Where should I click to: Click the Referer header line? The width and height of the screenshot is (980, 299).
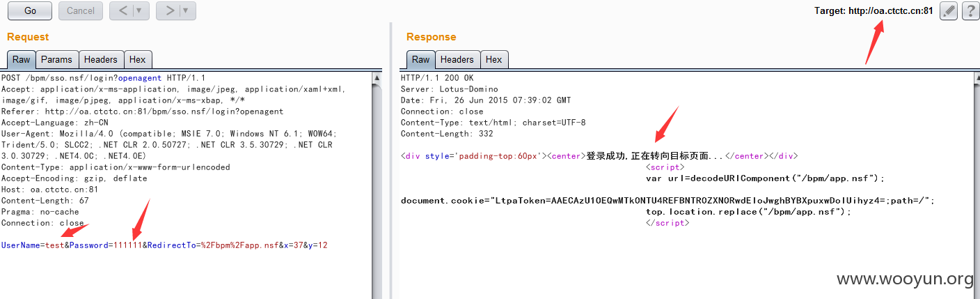142,112
